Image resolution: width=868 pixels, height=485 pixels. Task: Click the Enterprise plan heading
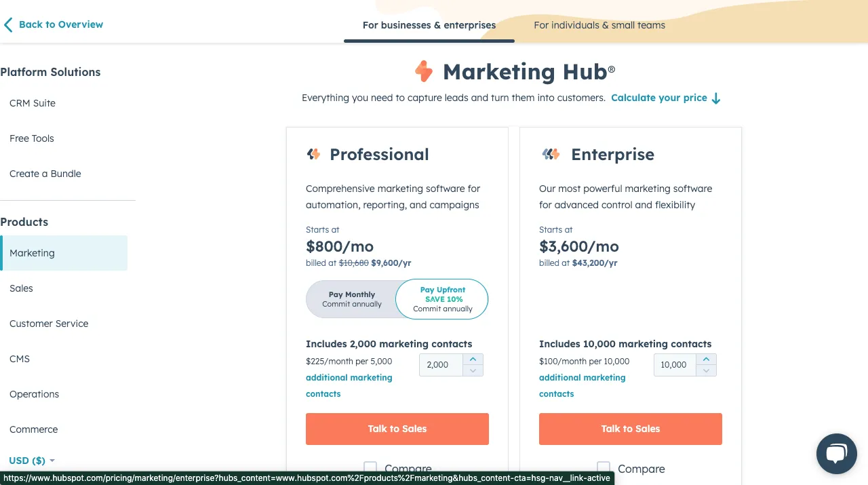pos(612,155)
